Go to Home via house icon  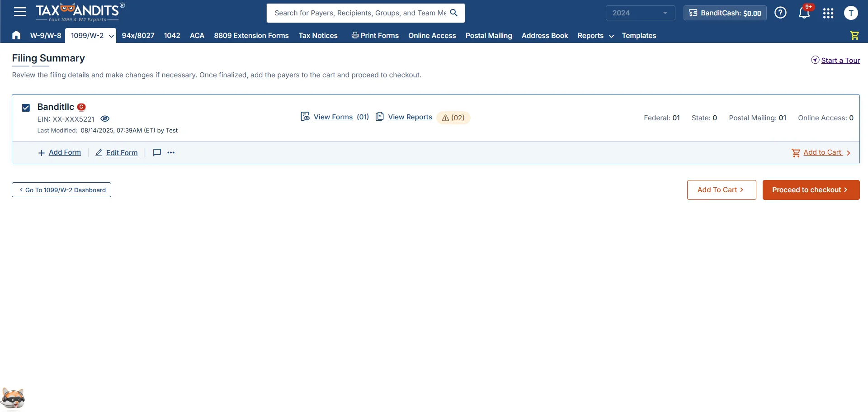click(16, 35)
